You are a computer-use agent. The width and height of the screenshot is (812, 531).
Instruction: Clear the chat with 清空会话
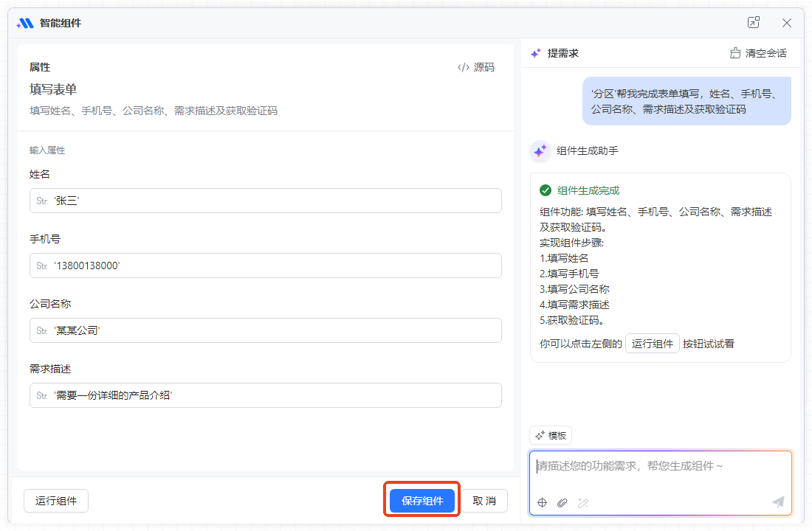(758, 53)
